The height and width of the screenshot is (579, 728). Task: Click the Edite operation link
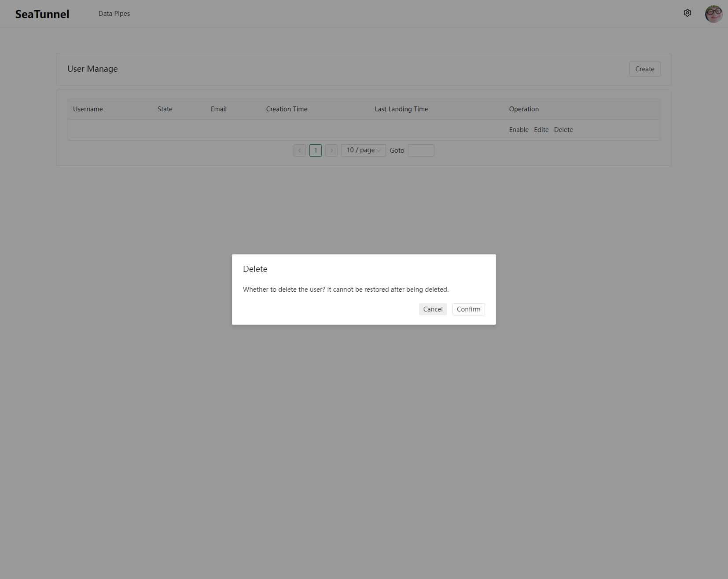541,130
